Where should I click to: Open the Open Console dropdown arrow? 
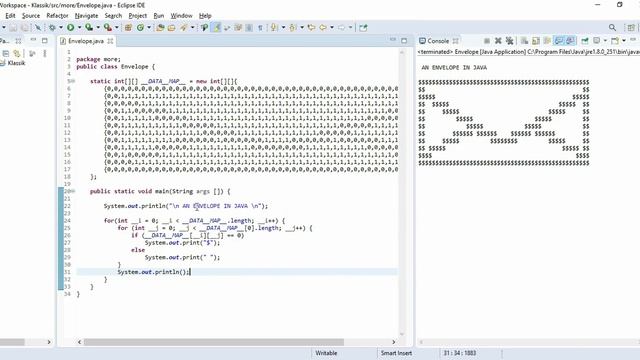point(624,41)
